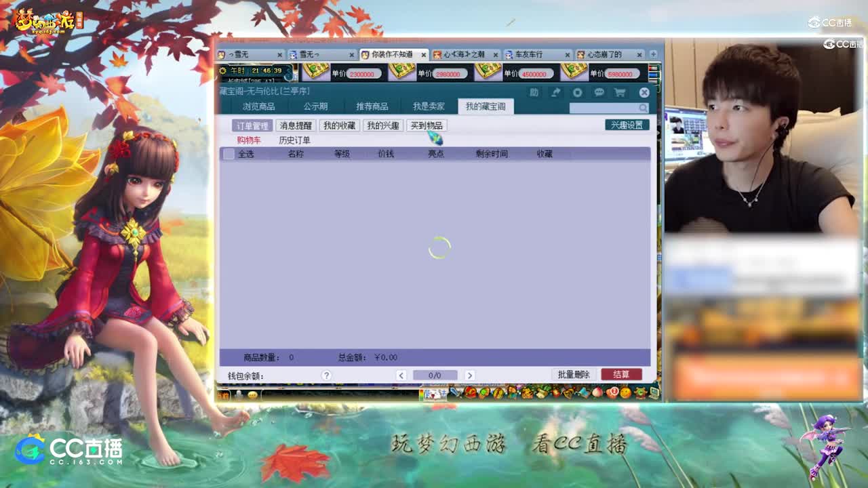Image resolution: width=868 pixels, height=488 pixels.
Task: Switch to 我是卖家 tab
Action: click(x=429, y=106)
